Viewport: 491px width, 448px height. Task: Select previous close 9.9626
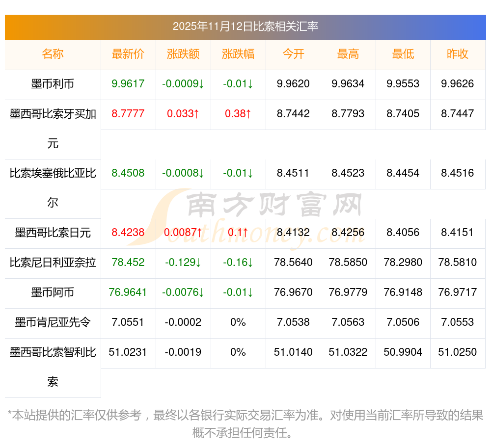(x=458, y=83)
